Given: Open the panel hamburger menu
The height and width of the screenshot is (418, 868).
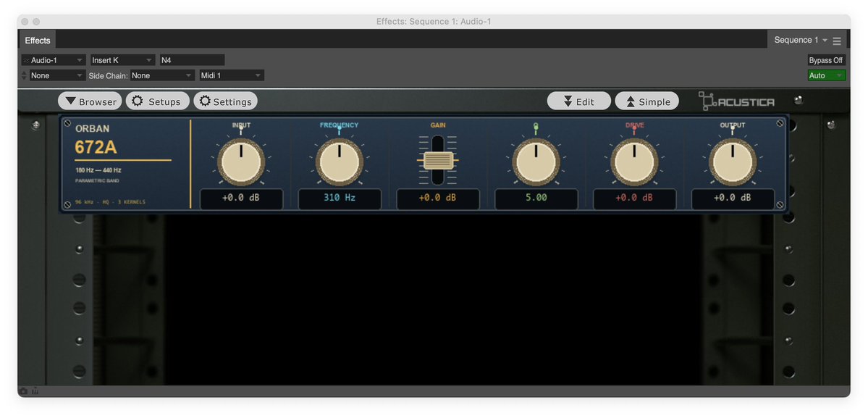Looking at the screenshot, I should [x=837, y=41].
